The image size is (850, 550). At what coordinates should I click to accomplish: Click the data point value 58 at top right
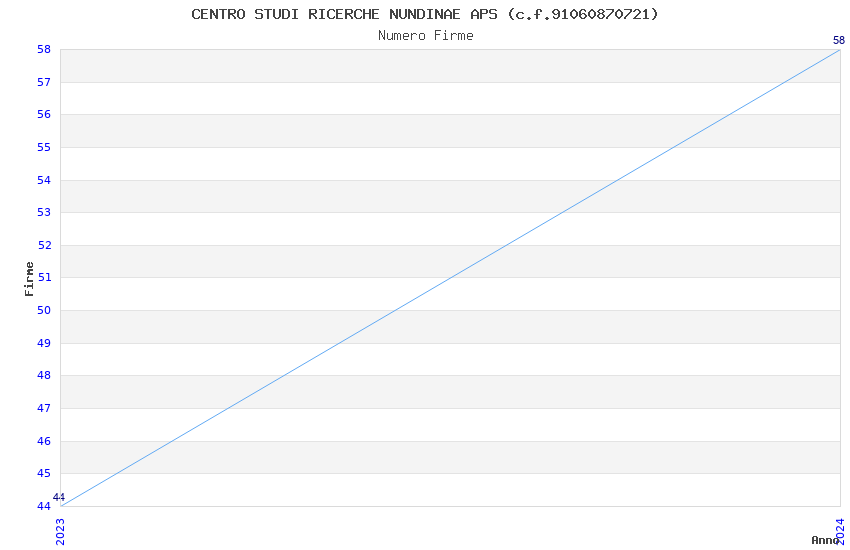coord(839,41)
